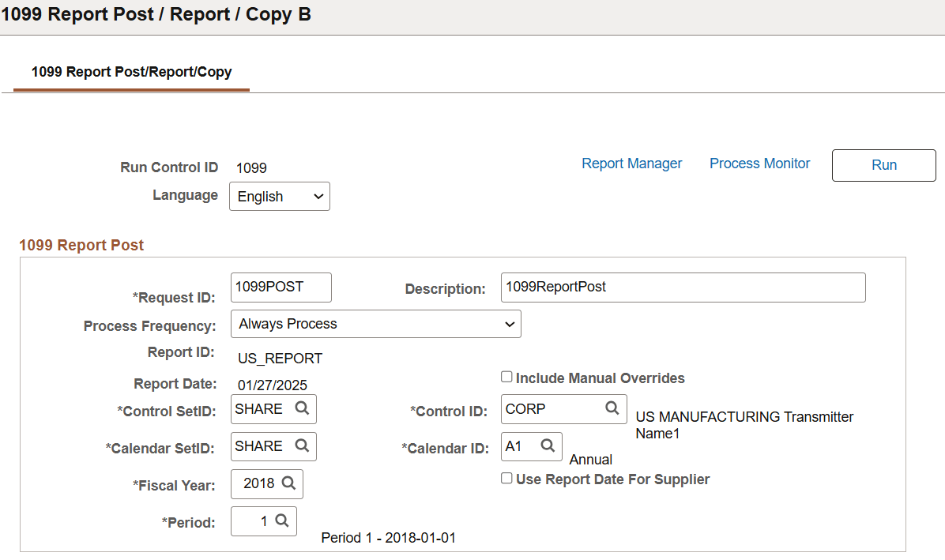The image size is (945, 560).
Task: Open the Control SetID lookup icon
Action: tap(303, 408)
